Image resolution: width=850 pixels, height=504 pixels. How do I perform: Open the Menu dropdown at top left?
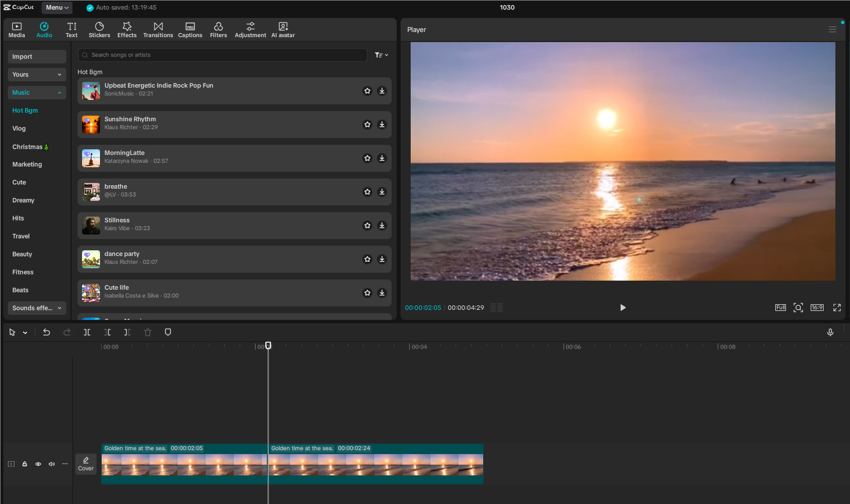pyautogui.click(x=56, y=7)
